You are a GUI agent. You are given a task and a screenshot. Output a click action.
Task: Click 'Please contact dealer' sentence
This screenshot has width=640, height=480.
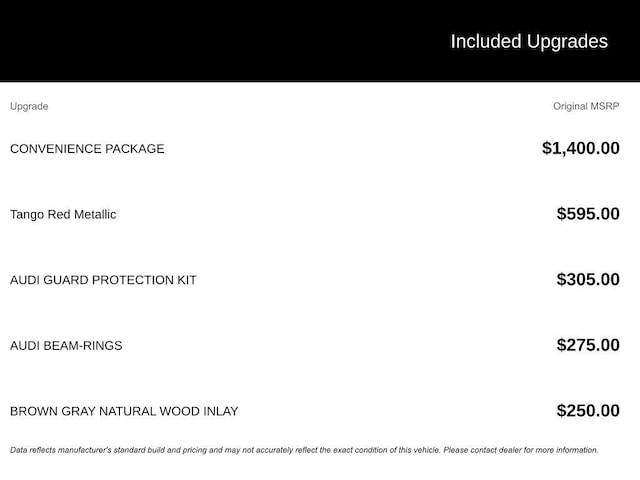521,450
